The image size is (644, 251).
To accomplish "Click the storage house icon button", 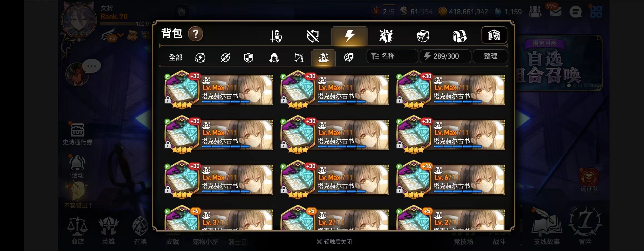I will [494, 35].
